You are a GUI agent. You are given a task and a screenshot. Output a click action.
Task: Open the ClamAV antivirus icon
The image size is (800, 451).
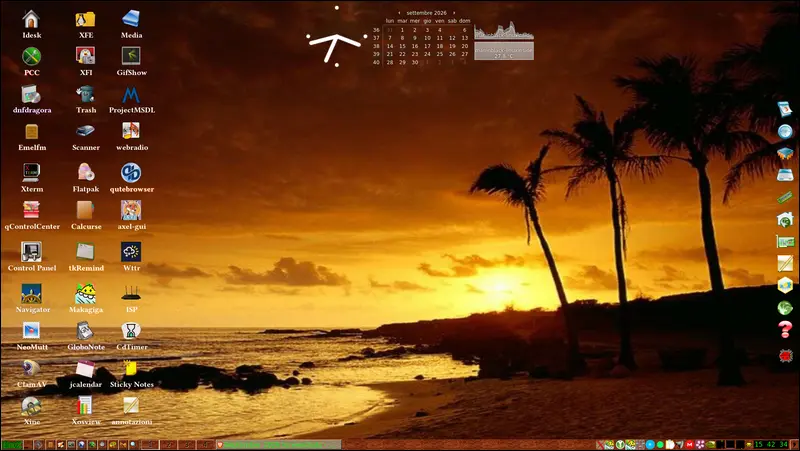(31, 368)
